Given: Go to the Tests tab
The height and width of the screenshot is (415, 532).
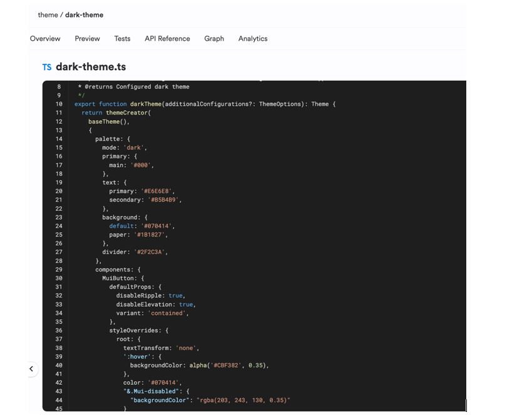Looking at the screenshot, I should tap(122, 39).
